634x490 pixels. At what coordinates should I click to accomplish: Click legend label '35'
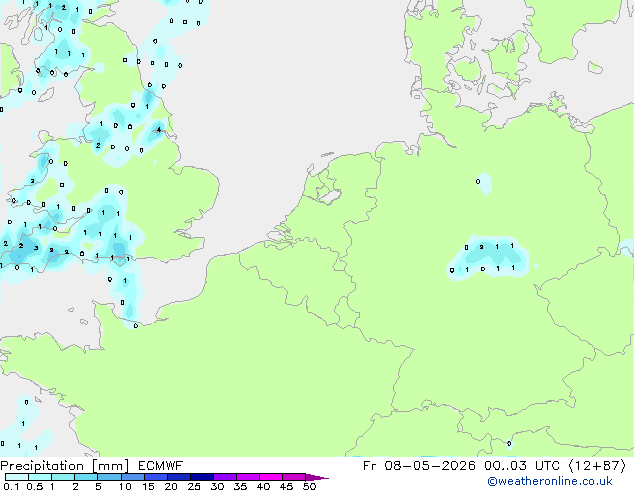pyautogui.click(x=240, y=486)
